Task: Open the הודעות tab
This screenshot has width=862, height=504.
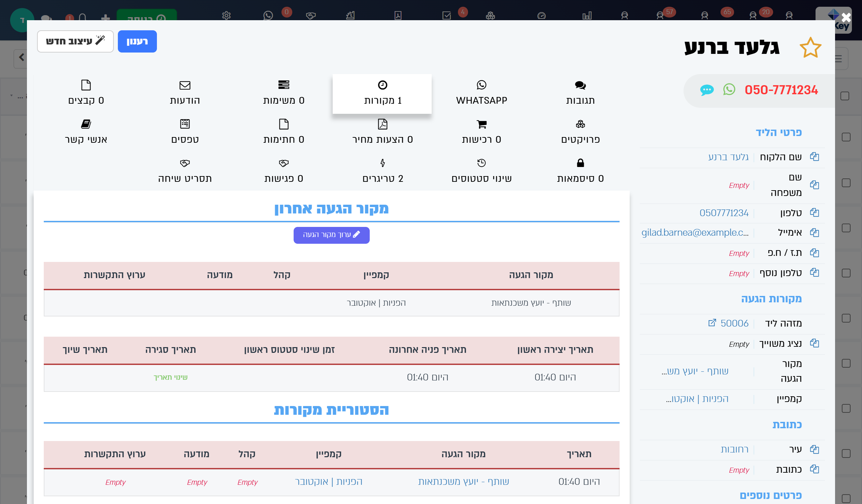Action: tap(185, 94)
